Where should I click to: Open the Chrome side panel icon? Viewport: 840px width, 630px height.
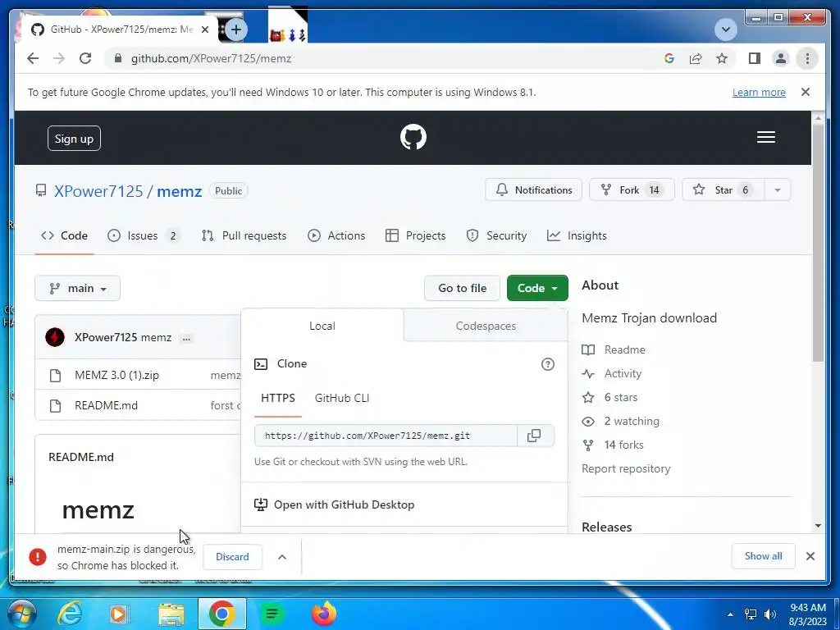[x=755, y=58]
